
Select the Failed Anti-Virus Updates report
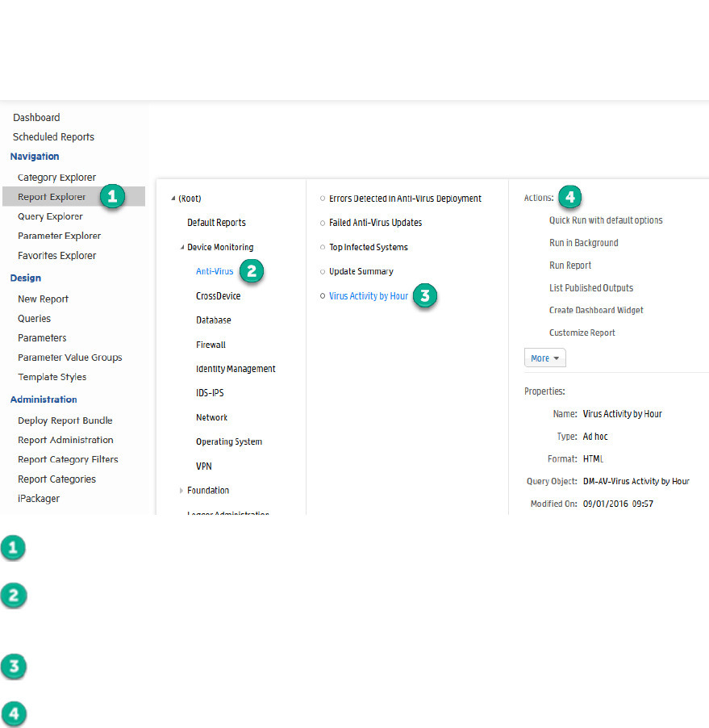[375, 223]
